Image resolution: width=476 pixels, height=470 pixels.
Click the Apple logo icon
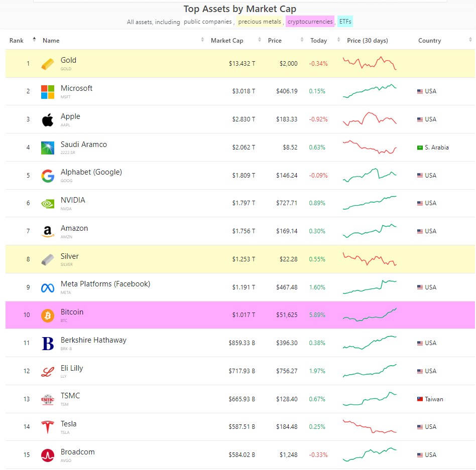coord(48,120)
